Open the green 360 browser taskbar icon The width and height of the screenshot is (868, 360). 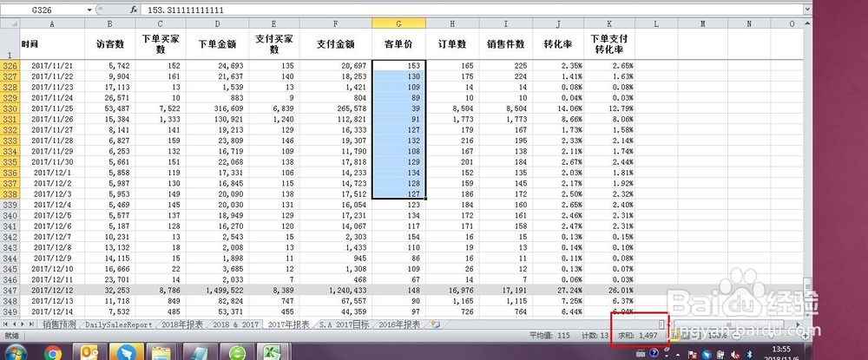[x=238, y=352]
